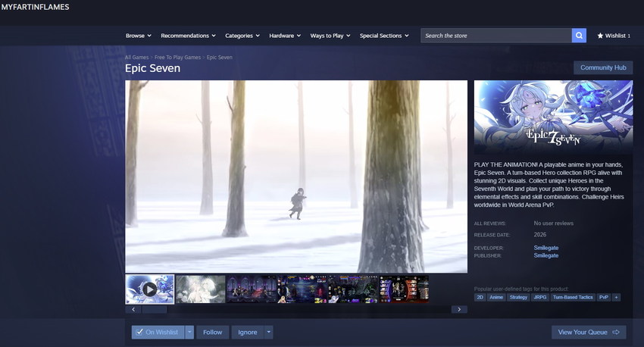Open the Wishlist star link
This screenshot has height=347, width=644.
pos(614,36)
